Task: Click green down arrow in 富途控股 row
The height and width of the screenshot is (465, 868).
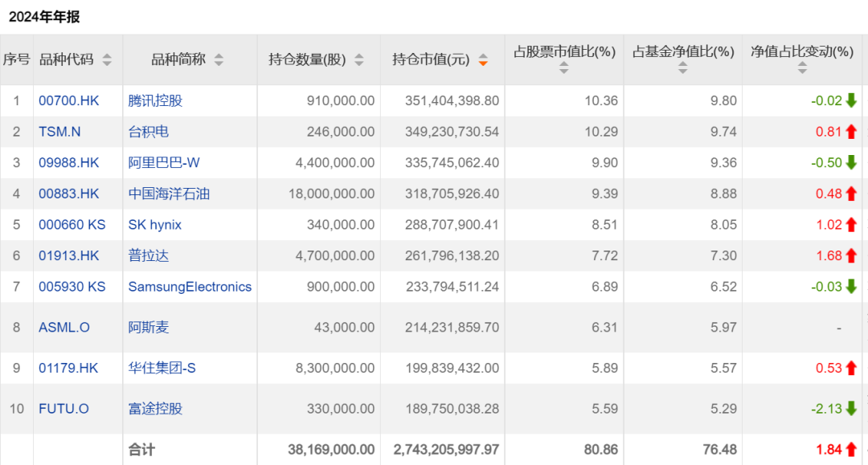Action: pos(851,409)
